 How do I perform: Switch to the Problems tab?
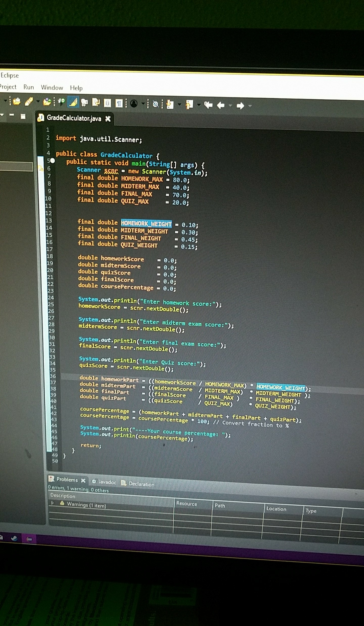click(67, 480)
